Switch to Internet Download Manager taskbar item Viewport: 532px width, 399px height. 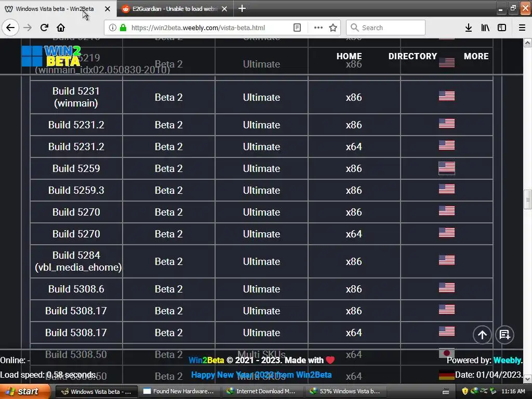262,391
